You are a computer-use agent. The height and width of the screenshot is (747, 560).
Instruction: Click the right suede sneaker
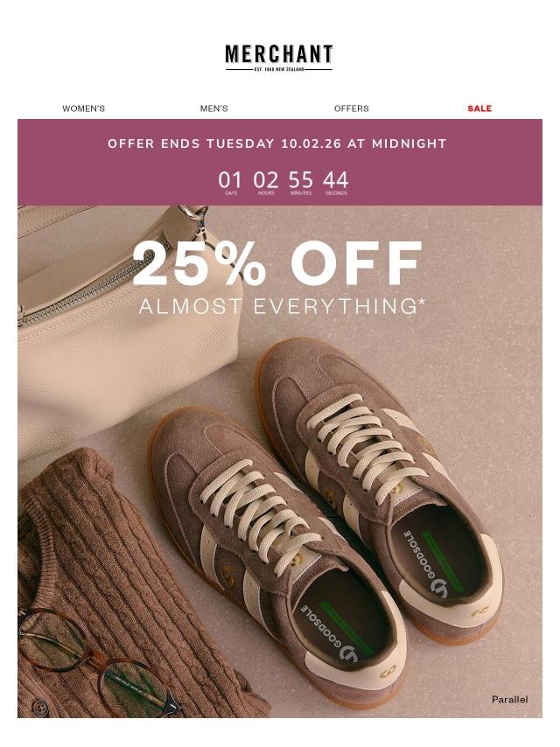pos(381,481)
